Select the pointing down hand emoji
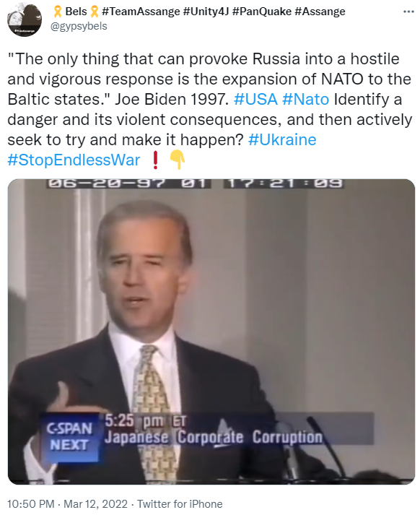 [178, 160]
